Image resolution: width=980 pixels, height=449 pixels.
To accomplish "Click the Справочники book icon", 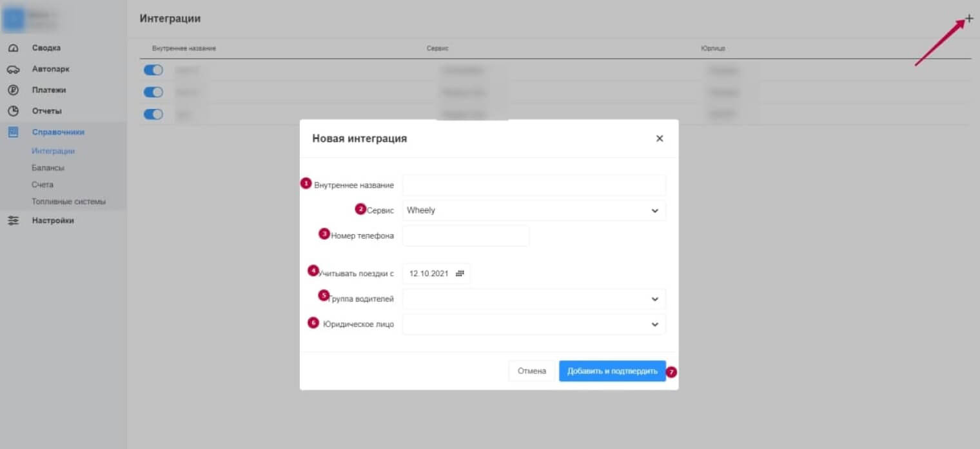I will click(13, 132).
